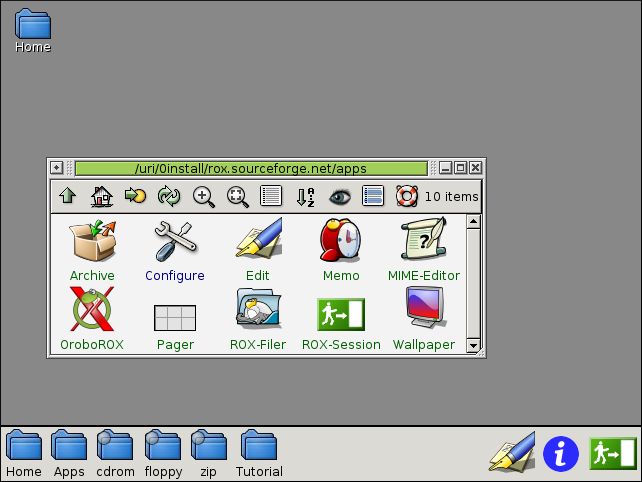The image size is (642, 482).
Task: Launch the Edit pen applet in the panel
Action: pos(513,452)
